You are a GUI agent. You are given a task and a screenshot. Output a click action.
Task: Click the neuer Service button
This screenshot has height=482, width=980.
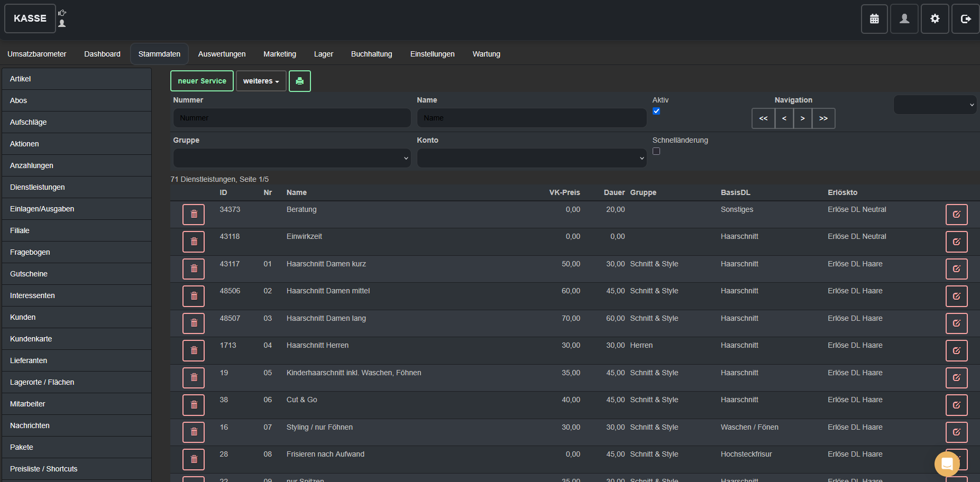pyautogui.click(x=202, y=81)
